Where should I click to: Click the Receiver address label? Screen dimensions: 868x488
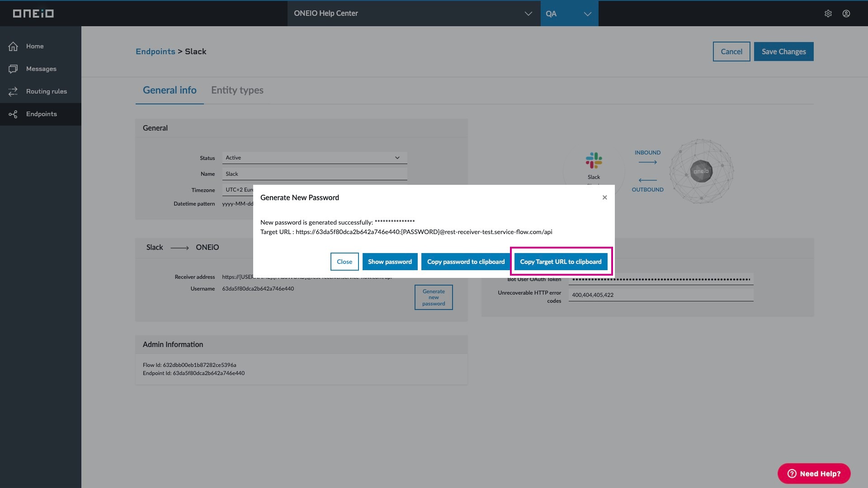point(194,277)
